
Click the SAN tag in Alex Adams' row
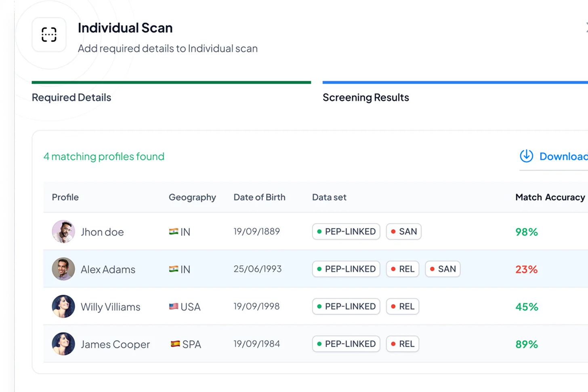(x=443, y=269)
